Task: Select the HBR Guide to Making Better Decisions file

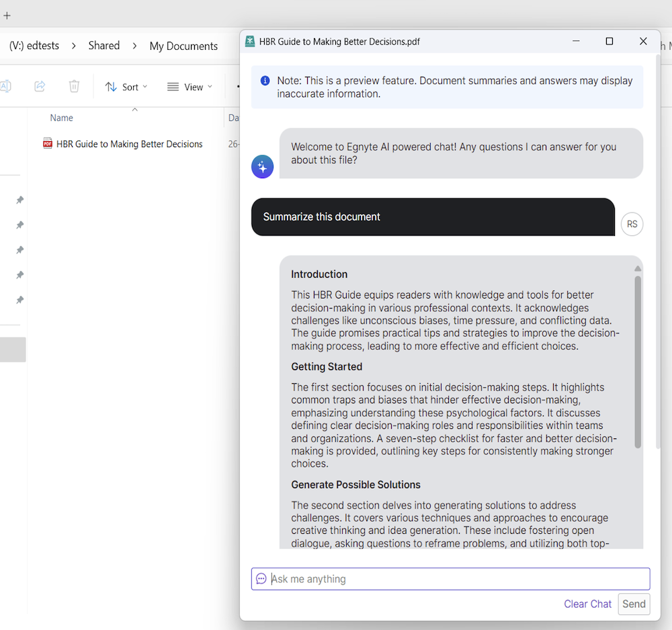Action: pyautogui.click(x=130, y=144)
